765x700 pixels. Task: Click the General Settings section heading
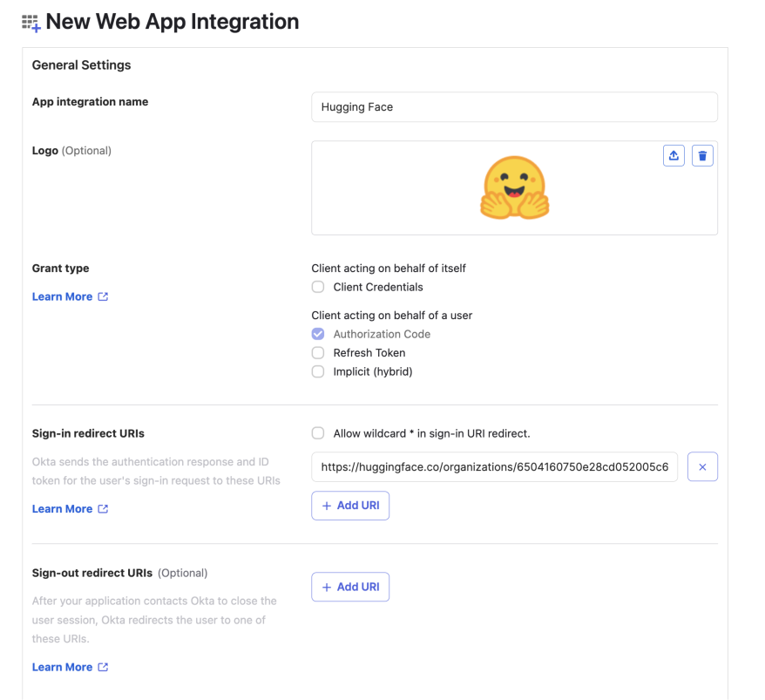(x=81, y=65)
